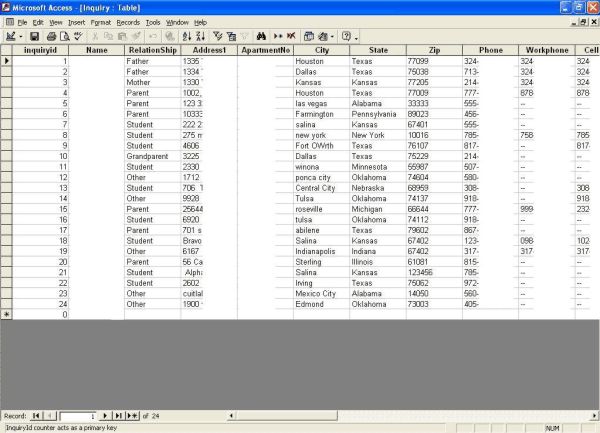Open the Format menu
Viewport: 600px width, 433px height.
point(101,23)
